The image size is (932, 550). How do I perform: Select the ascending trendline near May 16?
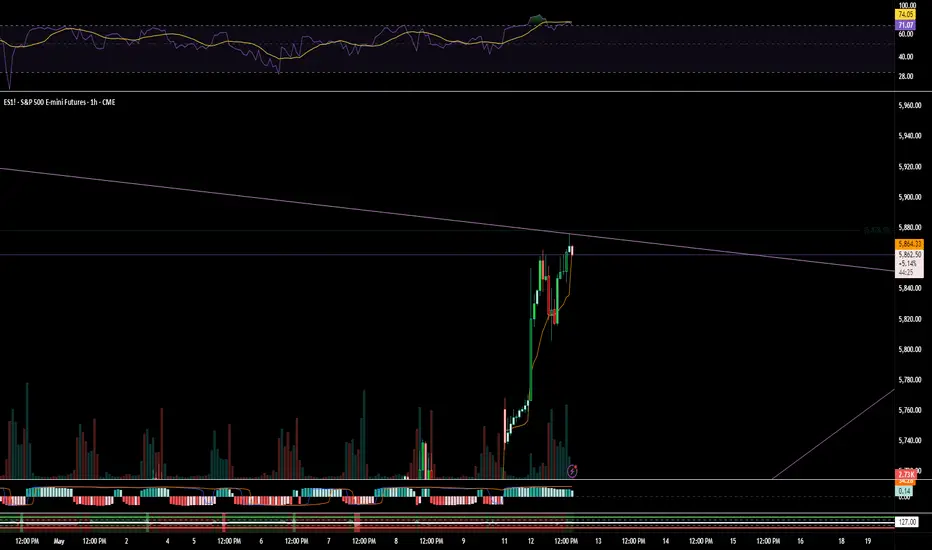point(833,433)
